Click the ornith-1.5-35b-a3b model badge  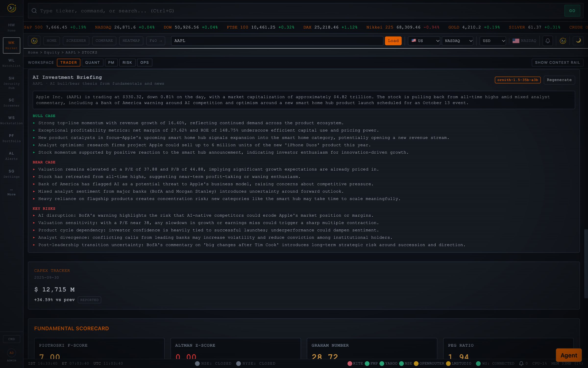coord(517,80)
